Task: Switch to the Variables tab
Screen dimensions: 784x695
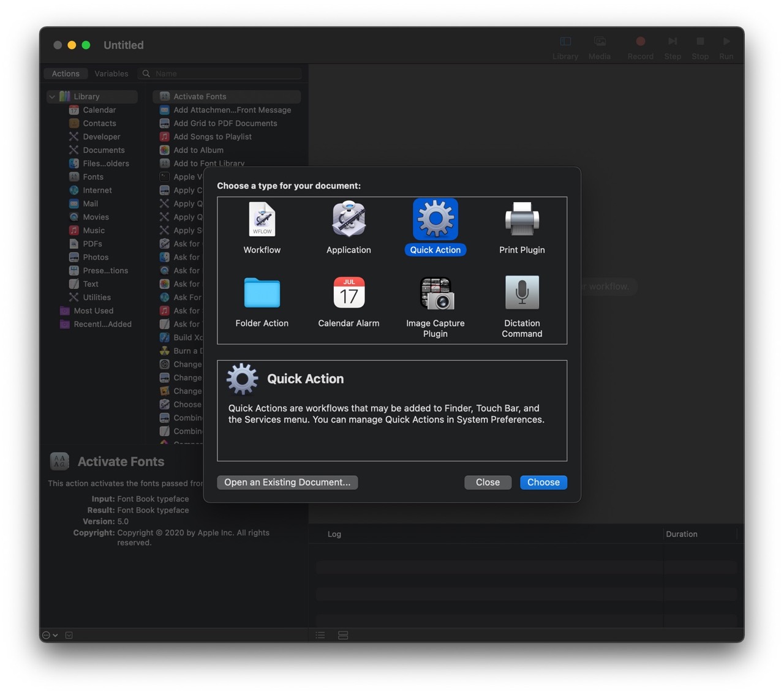Action: pyautogui.click(x=111, y=73)
